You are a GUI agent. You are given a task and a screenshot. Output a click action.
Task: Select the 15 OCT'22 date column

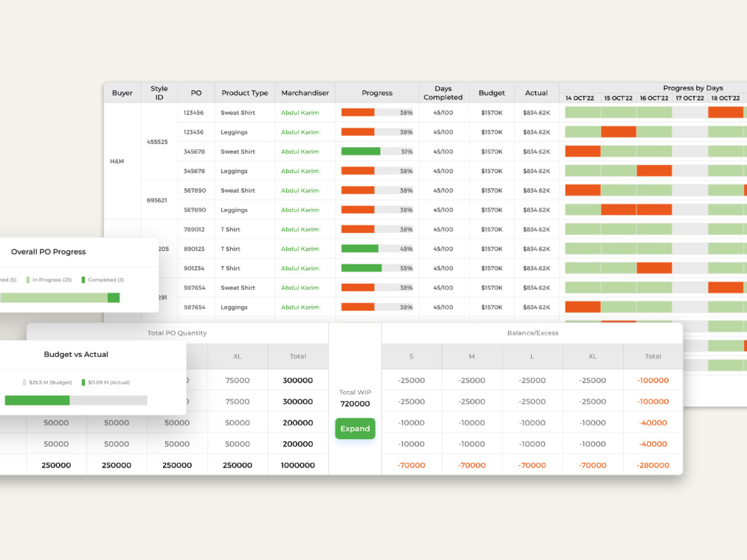(x=619, y=98)
